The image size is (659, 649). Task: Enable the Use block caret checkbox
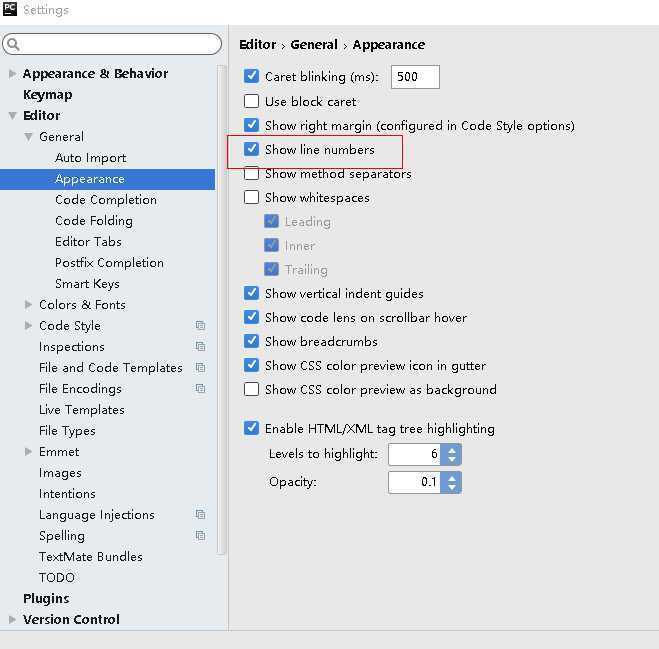pos(251,101)
